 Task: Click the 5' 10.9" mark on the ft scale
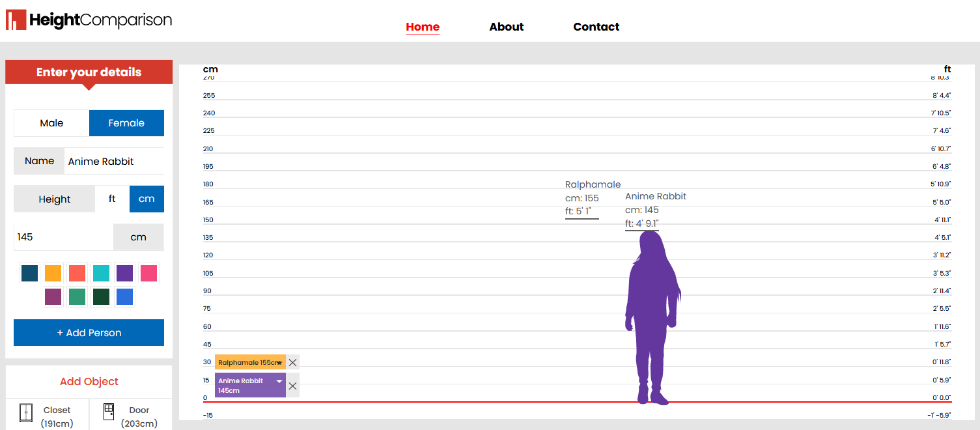941,184
